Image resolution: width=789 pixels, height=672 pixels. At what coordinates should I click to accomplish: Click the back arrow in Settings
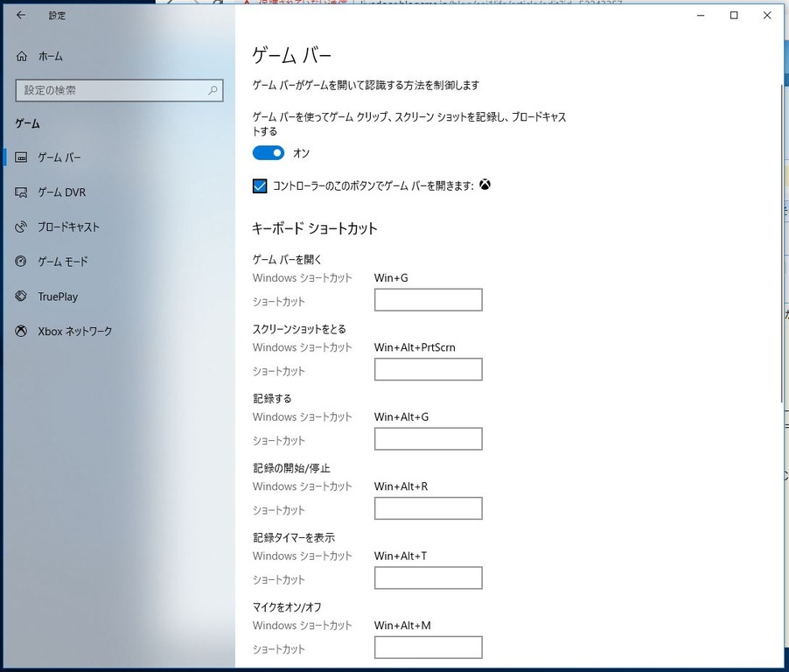21,15
